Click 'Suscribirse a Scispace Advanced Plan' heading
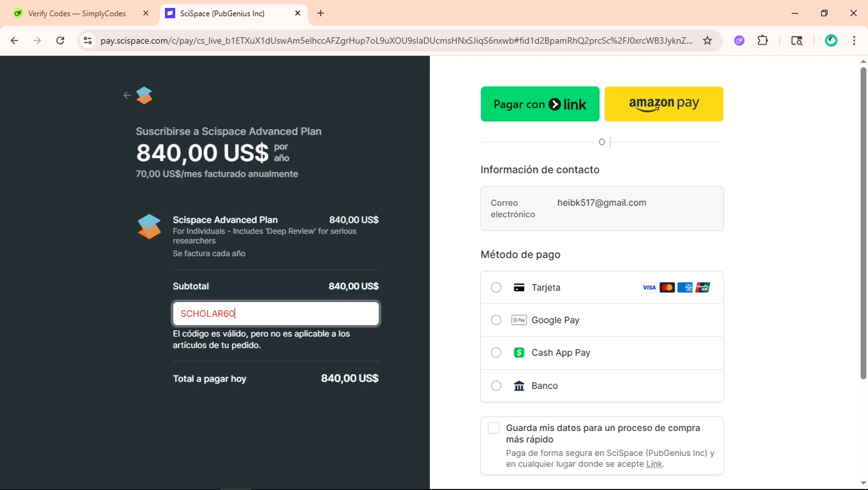 point(229,131)
